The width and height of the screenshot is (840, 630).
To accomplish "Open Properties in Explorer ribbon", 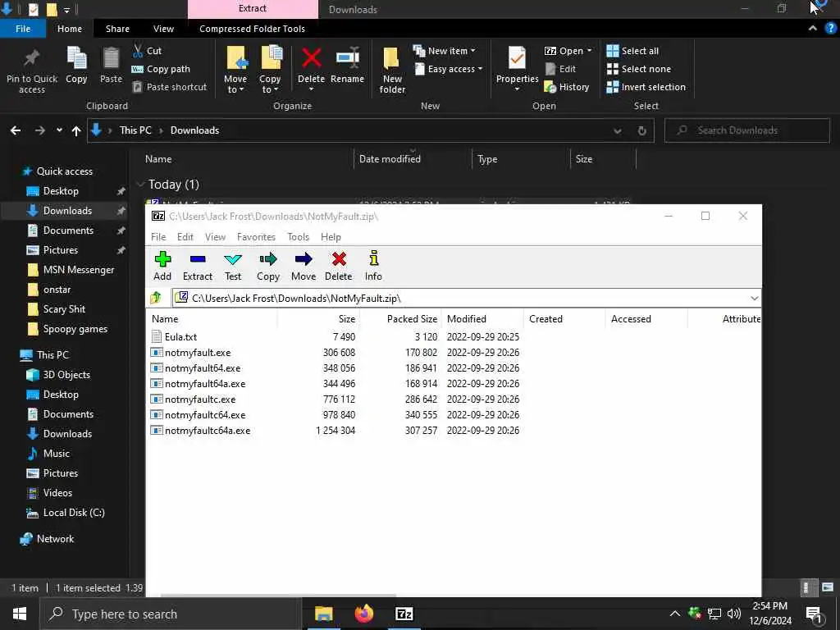I will pos(517,69).
